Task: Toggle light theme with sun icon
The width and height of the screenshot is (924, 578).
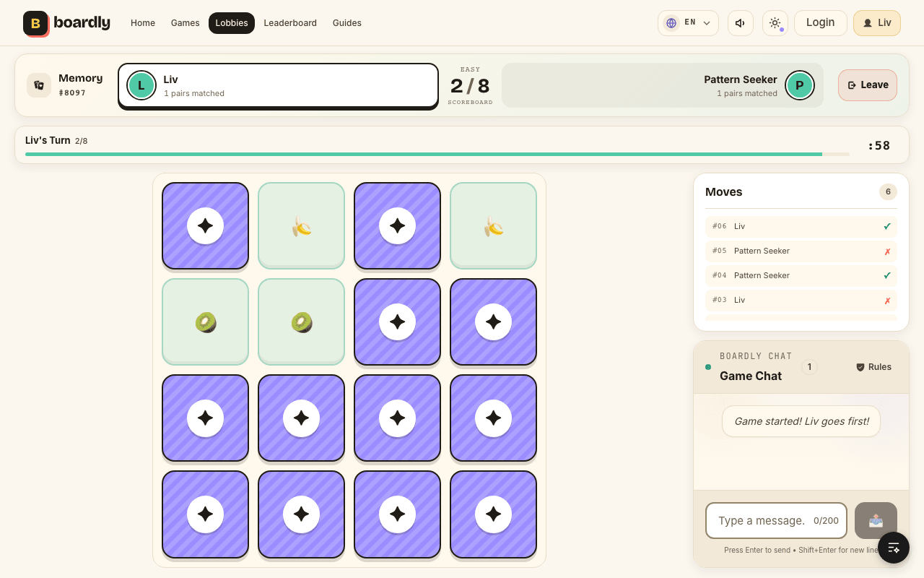Action: click(x=775, y=23)
